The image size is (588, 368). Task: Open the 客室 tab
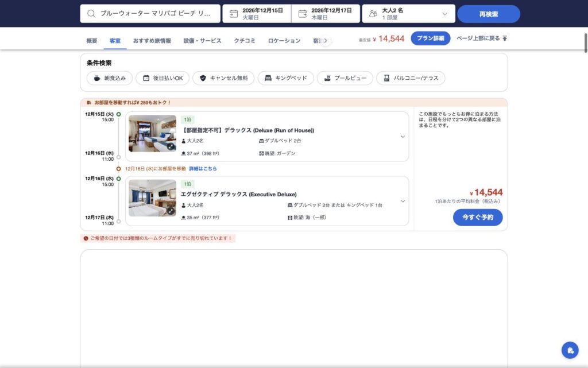click(x=115, y=40)
